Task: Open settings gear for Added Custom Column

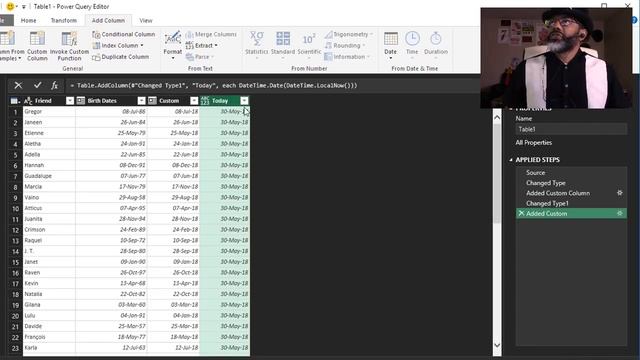Action: 620,193
